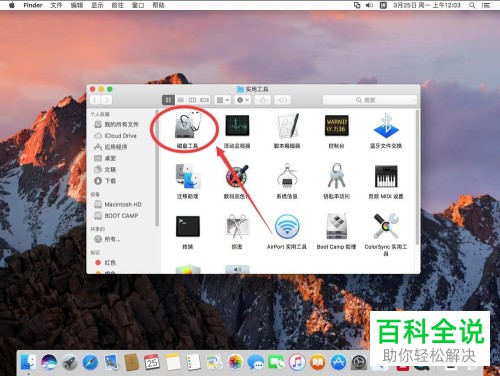Open the gear action dropdown menu
The image size is (500, 376).
(243, 100)
